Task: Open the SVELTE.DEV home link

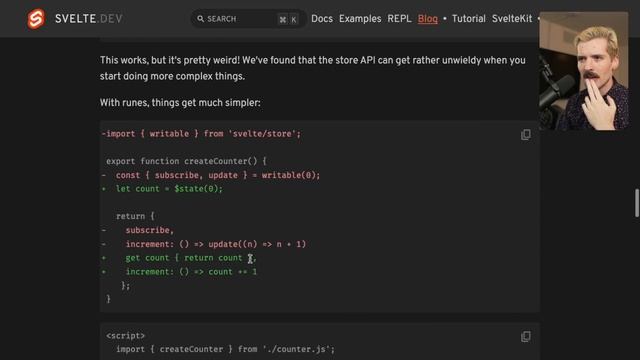Action: point(89,19)
